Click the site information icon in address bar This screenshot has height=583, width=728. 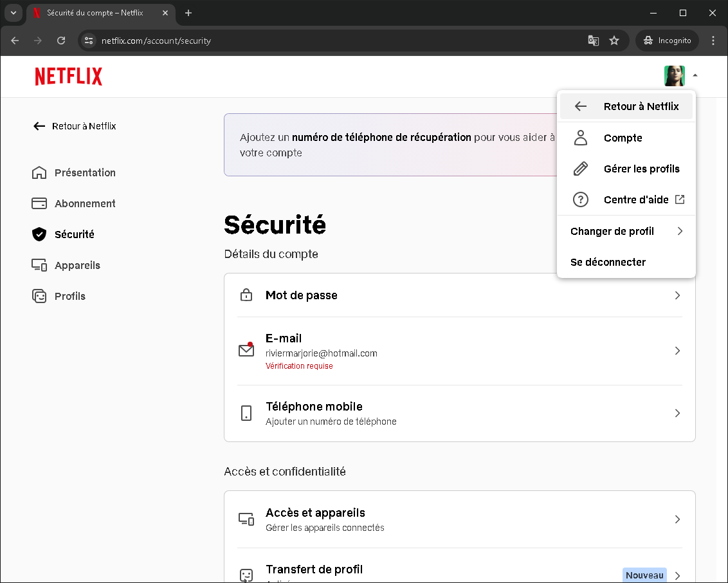coord(89,41)
